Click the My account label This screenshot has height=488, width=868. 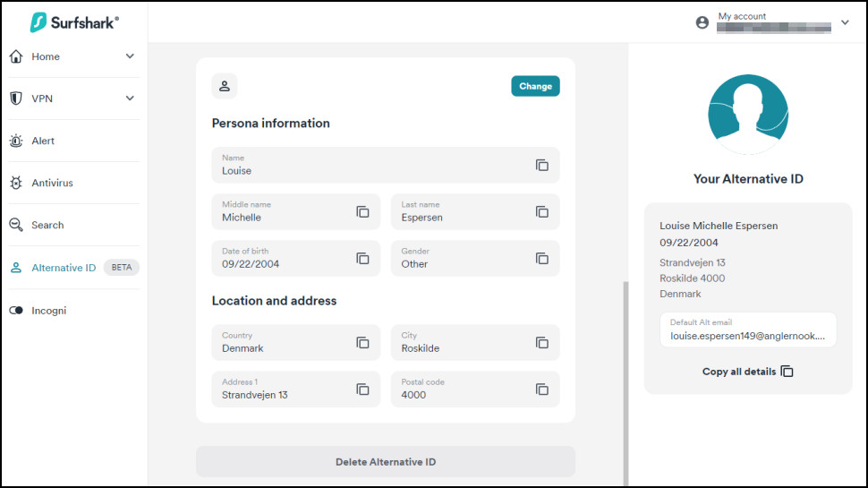[x=742, y=16]
